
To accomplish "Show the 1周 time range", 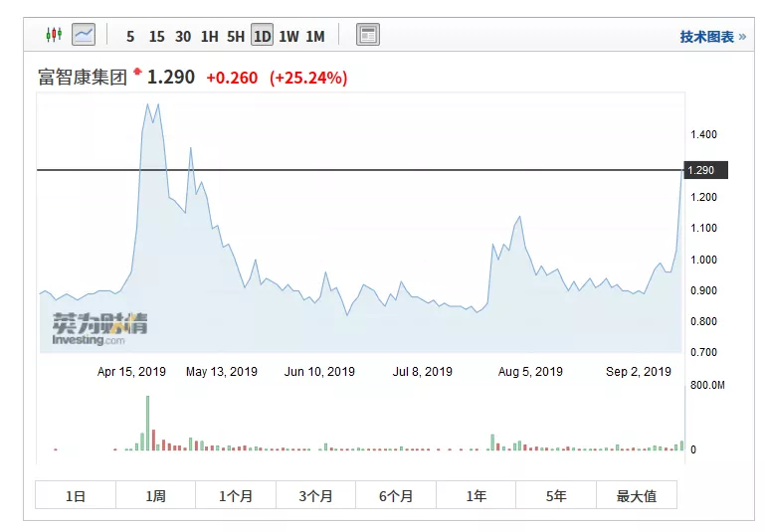I will point(155,495).
